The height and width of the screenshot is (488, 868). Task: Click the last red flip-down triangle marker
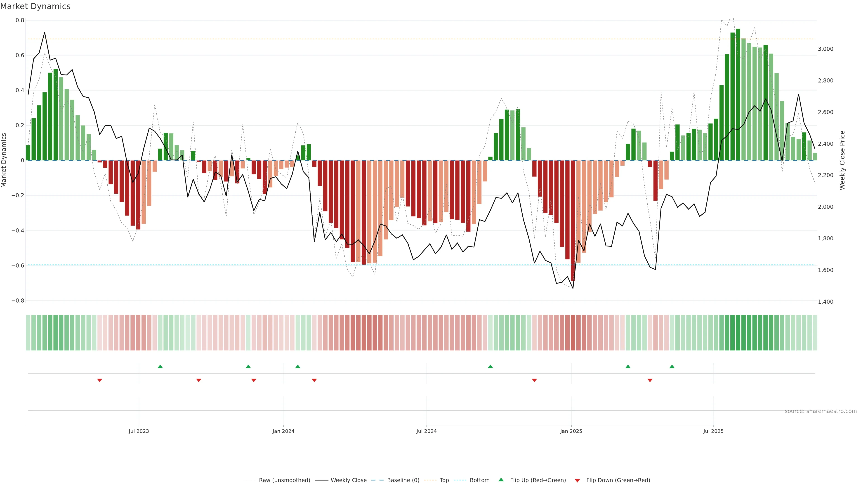pyautogui.click(x=650, y=380)
